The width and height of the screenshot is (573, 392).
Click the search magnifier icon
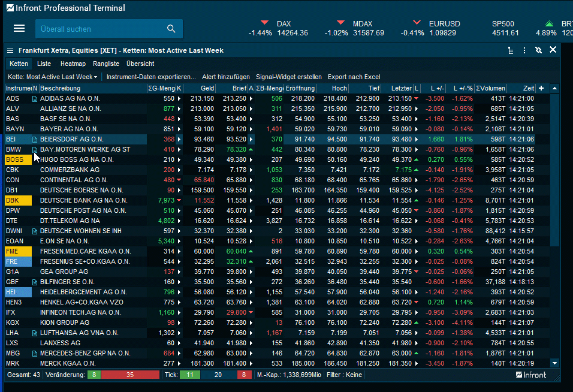(171, 29)
